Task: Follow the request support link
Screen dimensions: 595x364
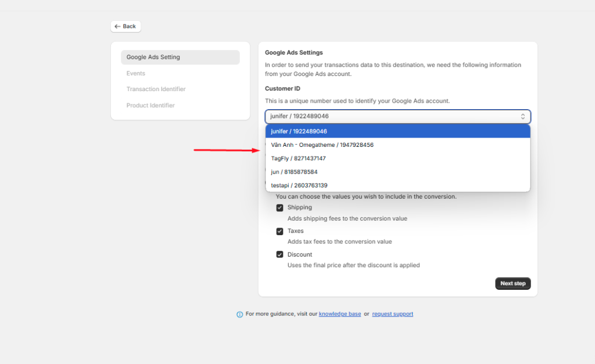Action: [392, 314]
